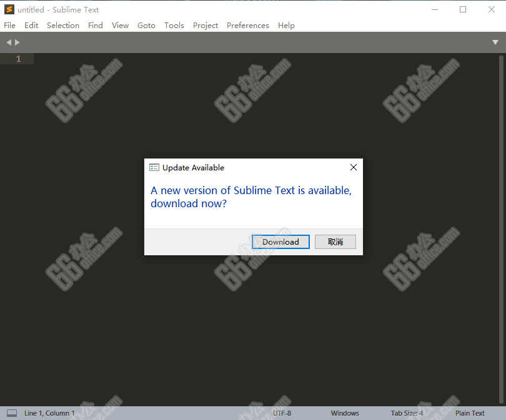Open the Selection menu
This screenshot has height=420, width=506.
[63, 26]
